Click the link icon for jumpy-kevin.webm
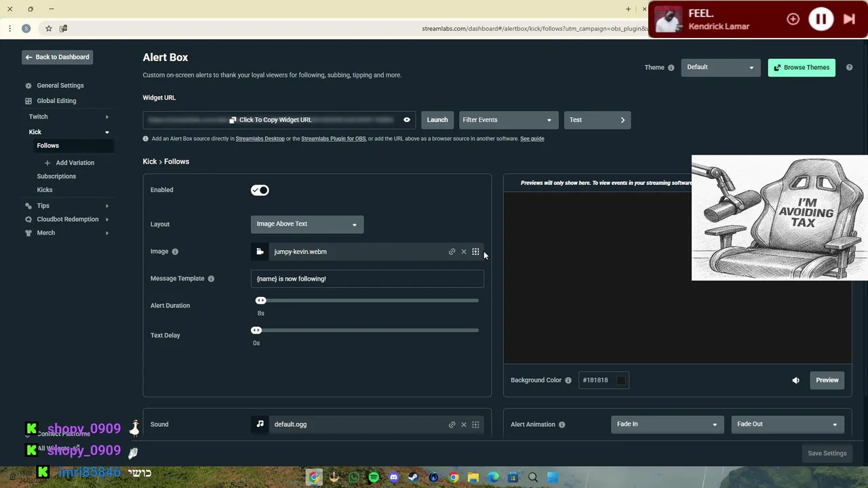Image resolution: width=868 pixels, height=488 pixels. (452, 252)
